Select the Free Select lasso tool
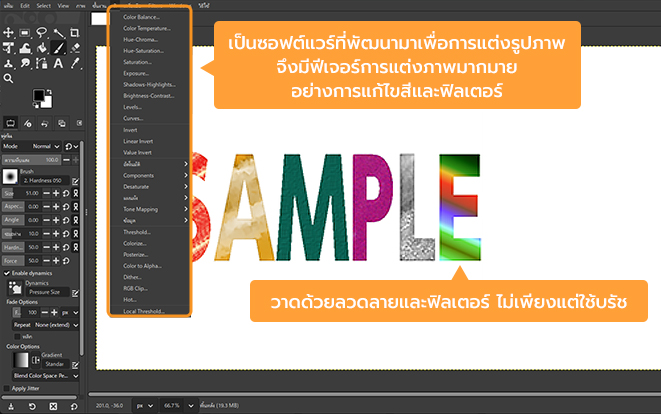This screenshot has width=661, height=414. [x=43, y=32]
